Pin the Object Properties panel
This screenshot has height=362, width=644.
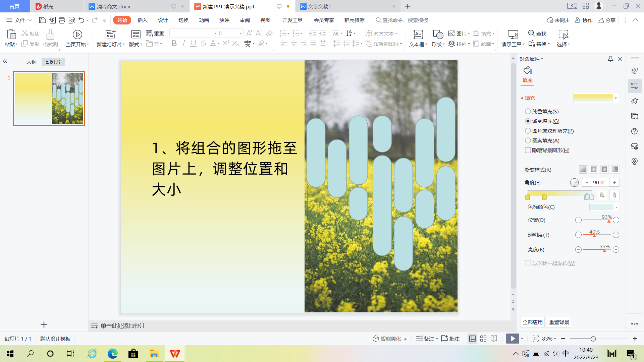point(610,59)
